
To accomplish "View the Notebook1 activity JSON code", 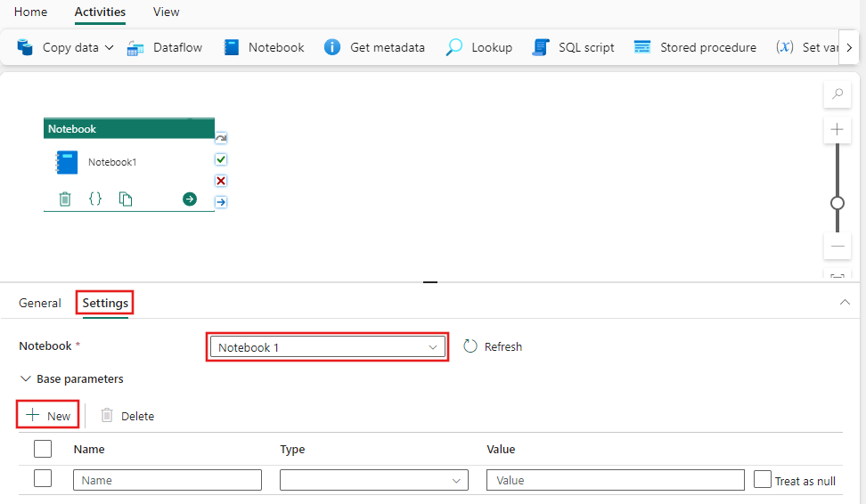I will click(95, 199).
